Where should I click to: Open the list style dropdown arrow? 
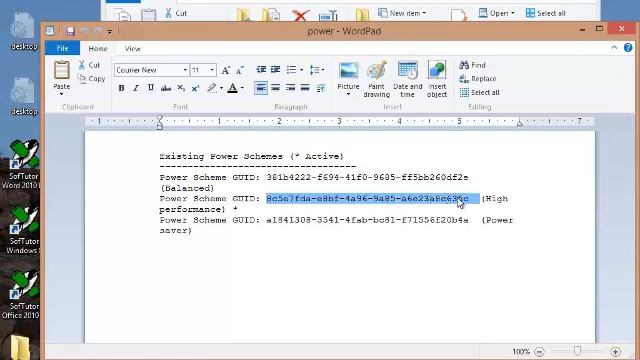click(x=302, y=70)
